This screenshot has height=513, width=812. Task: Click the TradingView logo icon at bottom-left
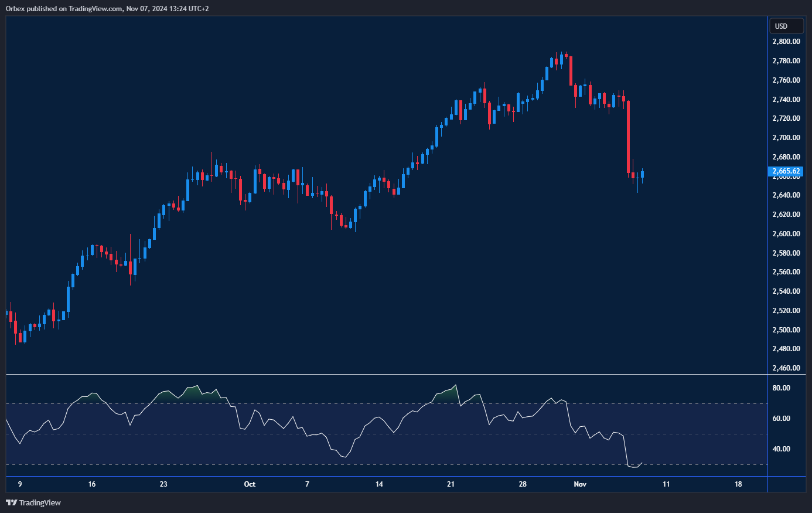[x=11, y=502]
